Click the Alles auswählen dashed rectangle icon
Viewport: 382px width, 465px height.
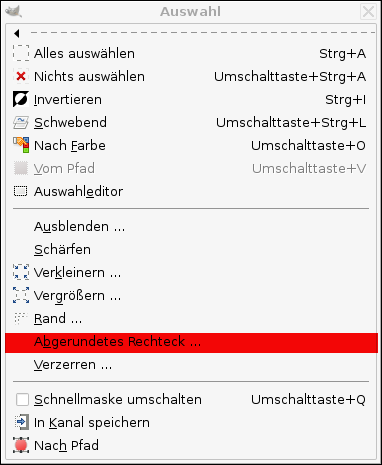pyautogui.click(x=21, y=53)
